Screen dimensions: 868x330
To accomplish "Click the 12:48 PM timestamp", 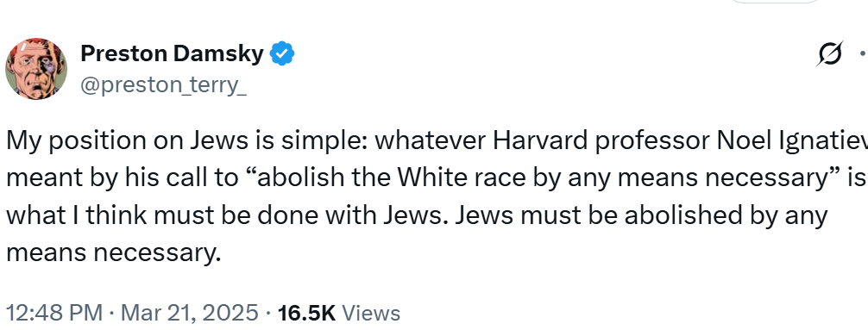I will point(54,313).
